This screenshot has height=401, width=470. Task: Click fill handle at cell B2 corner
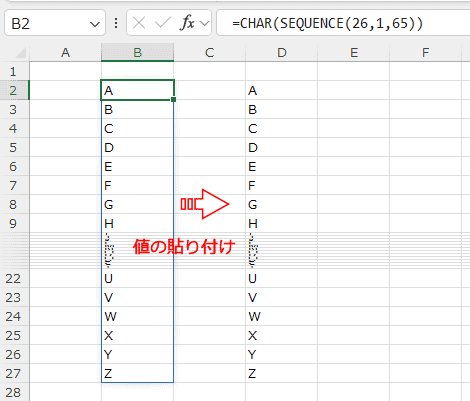[173, 99]
